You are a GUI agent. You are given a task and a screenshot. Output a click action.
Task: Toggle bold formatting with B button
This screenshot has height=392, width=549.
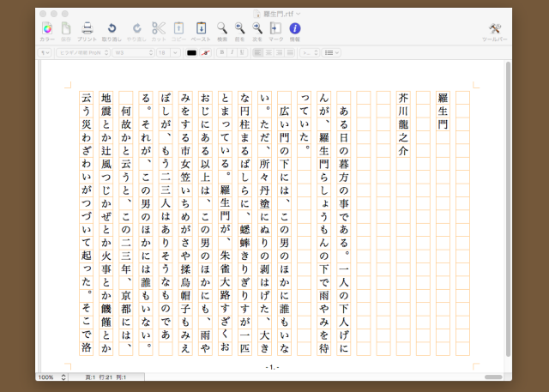[x=221, y=52]
